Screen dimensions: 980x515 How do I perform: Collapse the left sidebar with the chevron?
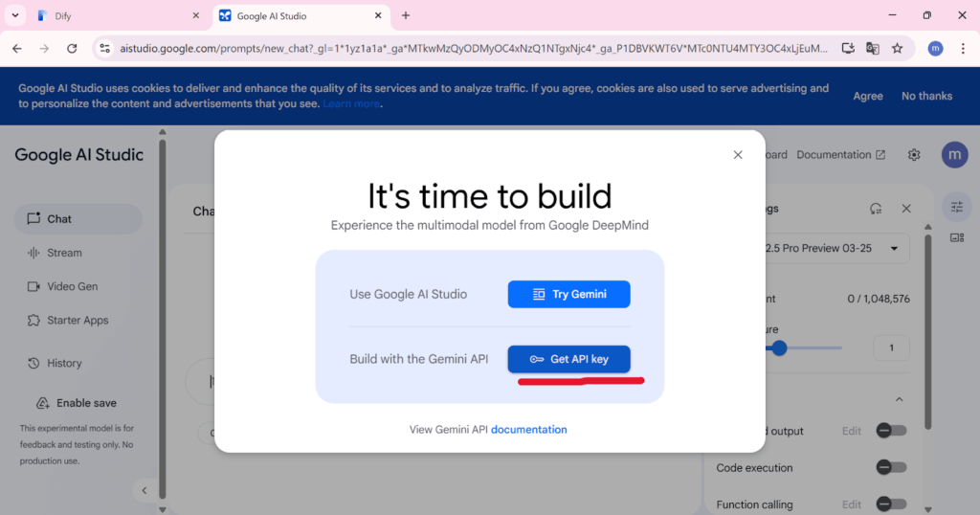click(x=145, y=491)
